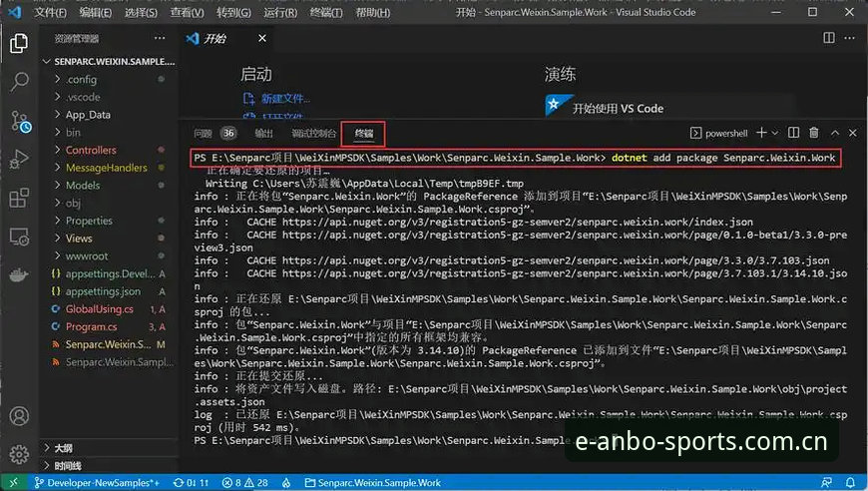Image resolution: width=868 pixels, height=491 pixels.
Task: Click Senparc.Weixin.Sample.Work in status bar
Action: pos(373,483)
